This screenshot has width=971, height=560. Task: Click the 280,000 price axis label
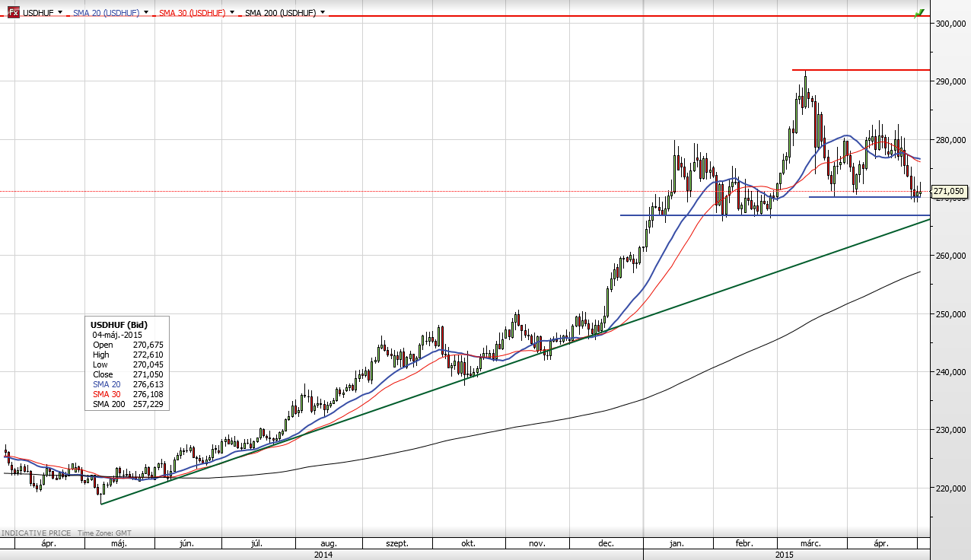[x=951, y=140]
